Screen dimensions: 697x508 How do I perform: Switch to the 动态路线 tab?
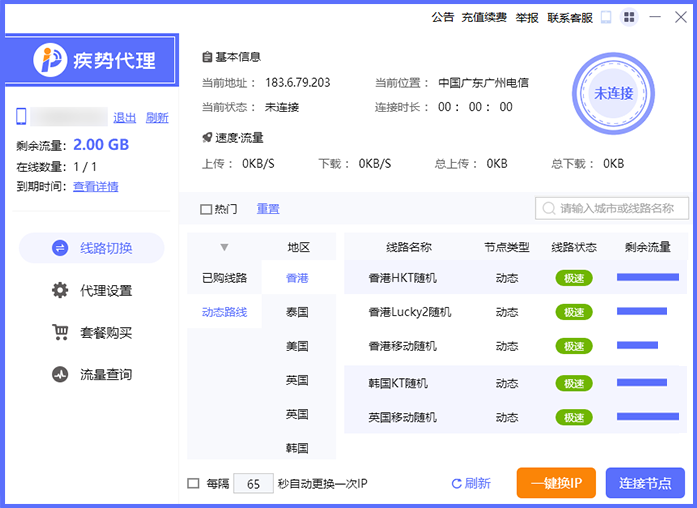point(224,312)
